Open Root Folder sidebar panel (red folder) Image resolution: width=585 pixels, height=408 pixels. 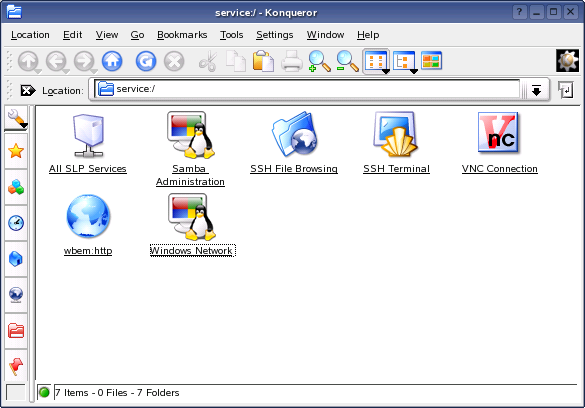(x=16, y=331)
